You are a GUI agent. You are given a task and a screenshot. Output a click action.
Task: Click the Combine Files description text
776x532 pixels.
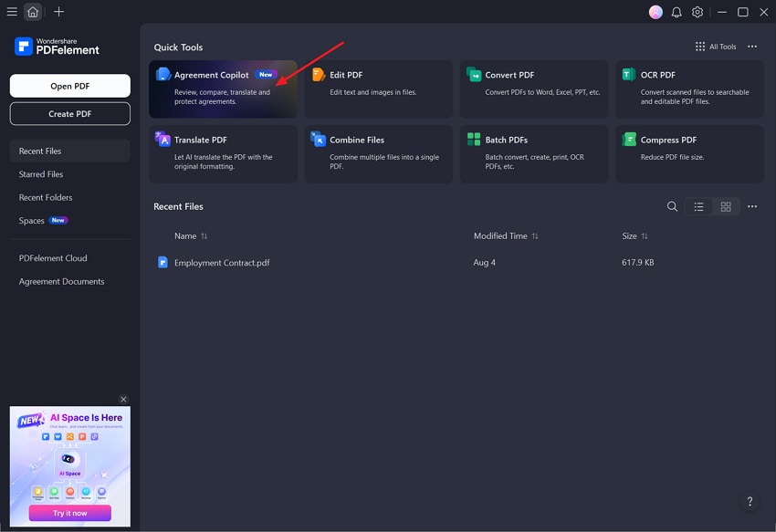(x=384, y=162)
